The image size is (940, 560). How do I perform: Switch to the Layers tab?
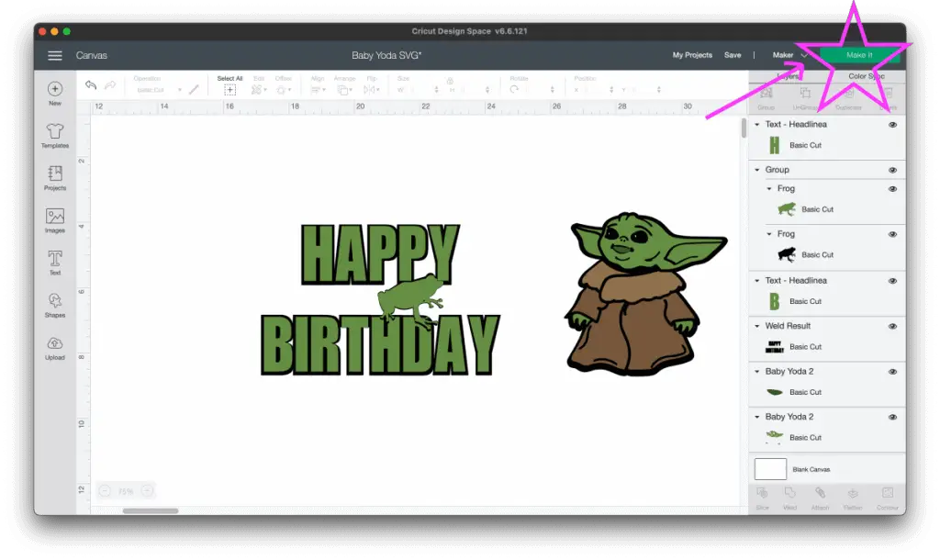click(x=787, y=77)
